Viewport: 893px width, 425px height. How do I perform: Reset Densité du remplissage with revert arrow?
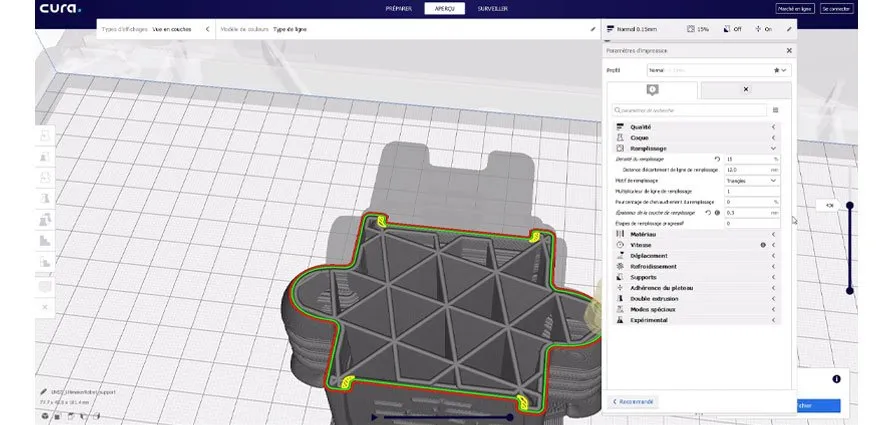click(717, 159)
